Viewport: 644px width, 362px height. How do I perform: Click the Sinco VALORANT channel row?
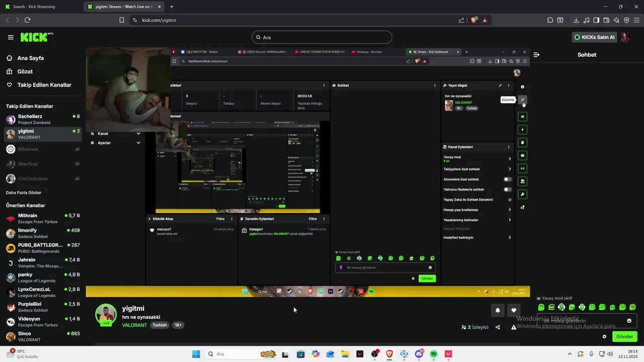[43, 336]
